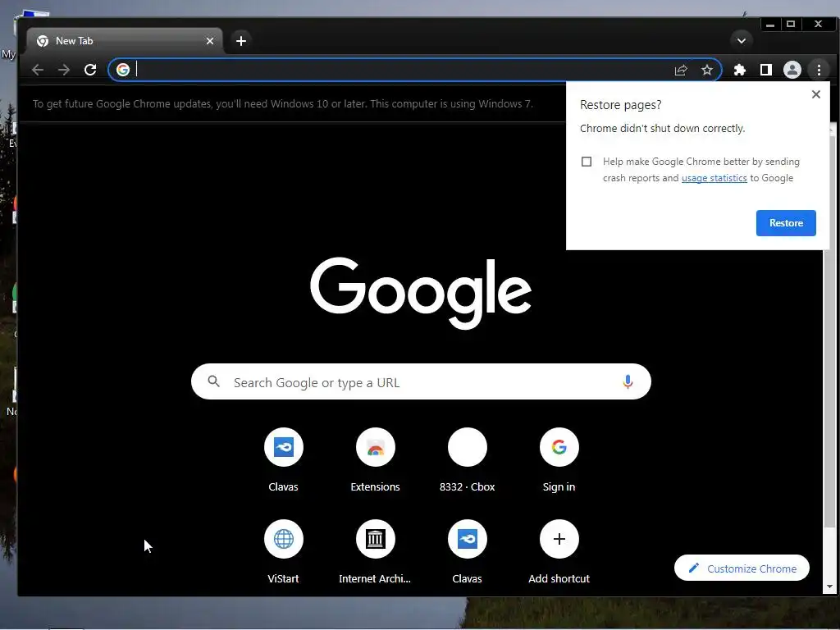
Task: Open the Extensions shortcut tile
Action: [x=376, y=459]
